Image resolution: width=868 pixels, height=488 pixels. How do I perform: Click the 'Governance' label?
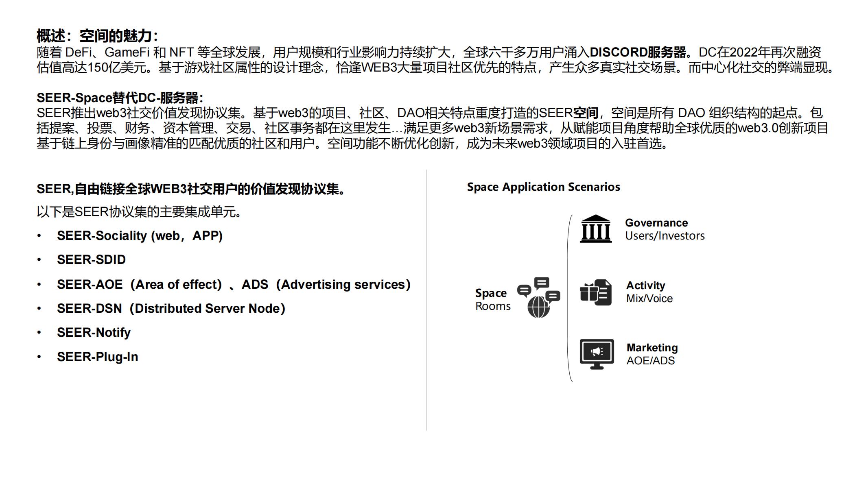coord(656,223)
